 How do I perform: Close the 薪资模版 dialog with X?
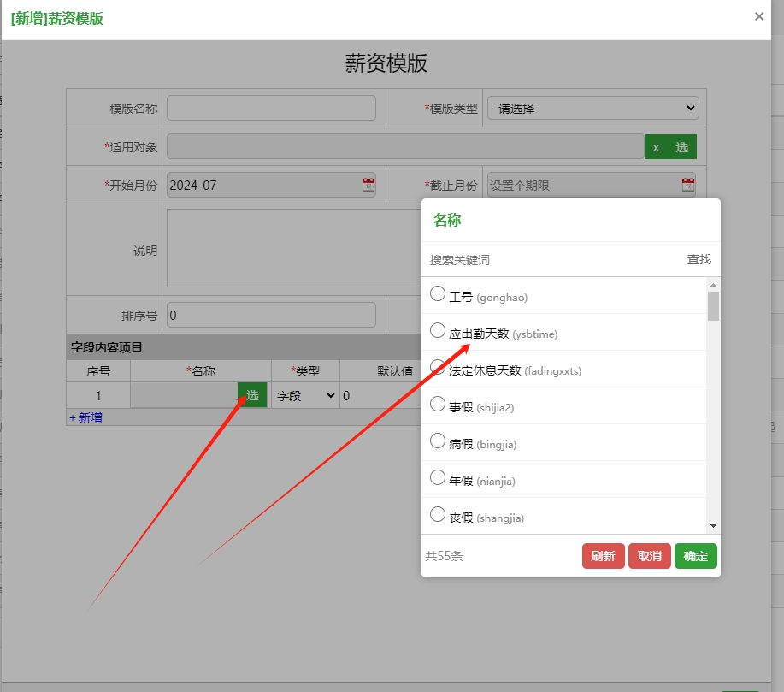(x=758, y=16)
